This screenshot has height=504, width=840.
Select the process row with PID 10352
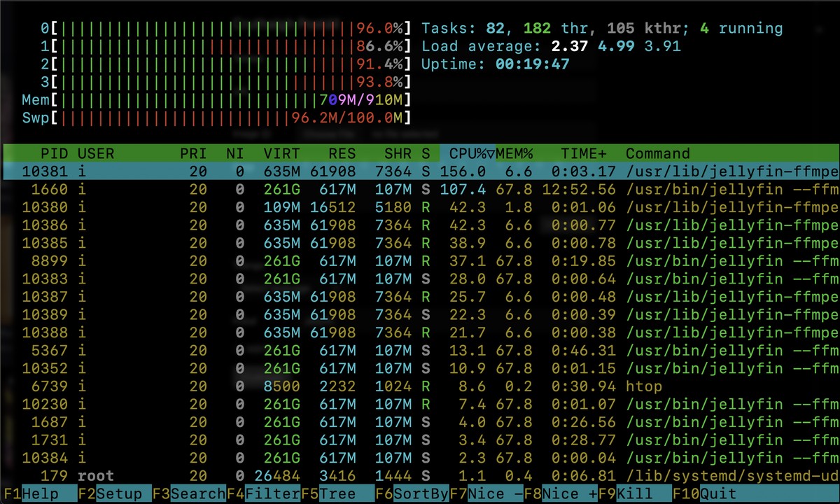point(420,368)
